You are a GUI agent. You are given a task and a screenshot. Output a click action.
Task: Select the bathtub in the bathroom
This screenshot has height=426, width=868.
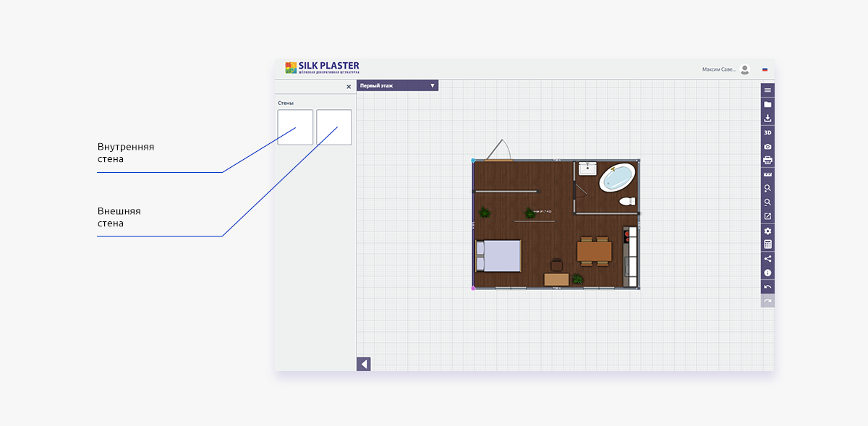[617, 177]
